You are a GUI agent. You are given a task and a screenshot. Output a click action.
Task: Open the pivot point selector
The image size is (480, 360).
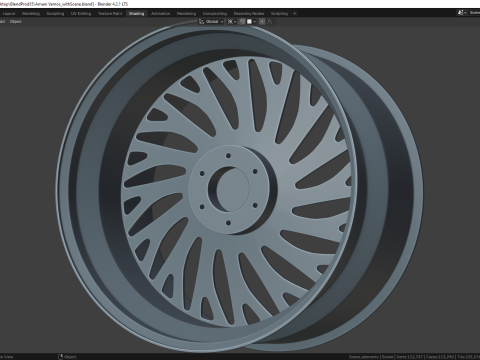[x=232, y=22]
